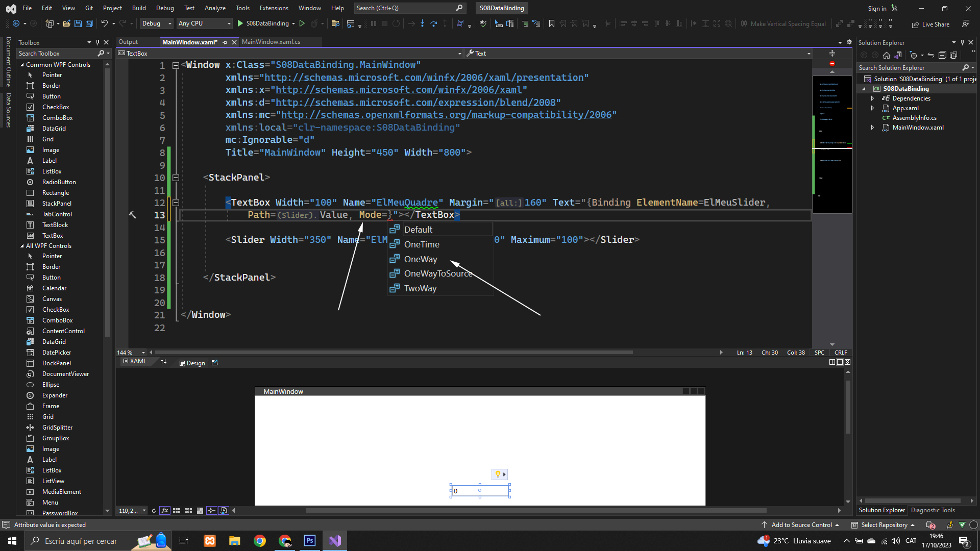Collapse the Common WPF Controls group
Screen dimensions: 980x551
pos(22,65)
